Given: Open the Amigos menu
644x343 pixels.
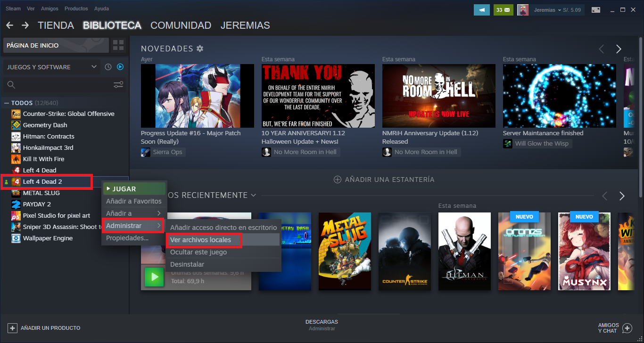Looking at the screenshot, I should coord(50,8).
